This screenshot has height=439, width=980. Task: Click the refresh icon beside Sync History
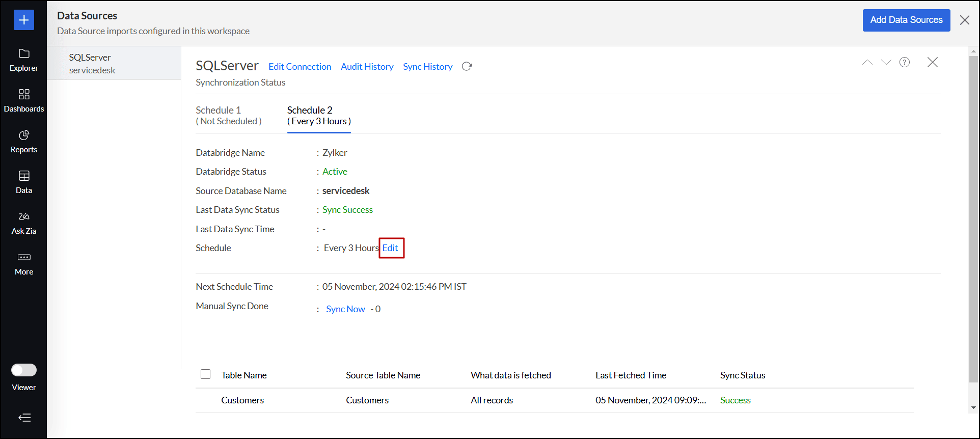point(467,67)
